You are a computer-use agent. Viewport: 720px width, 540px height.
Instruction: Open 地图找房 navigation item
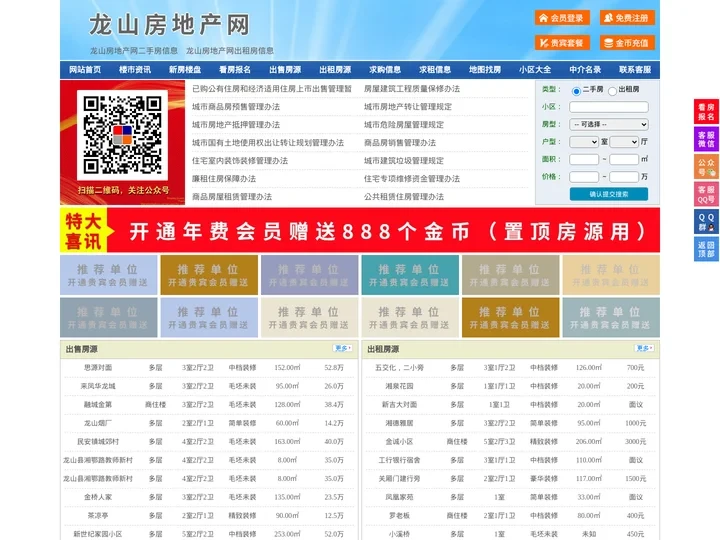[485, 70]
